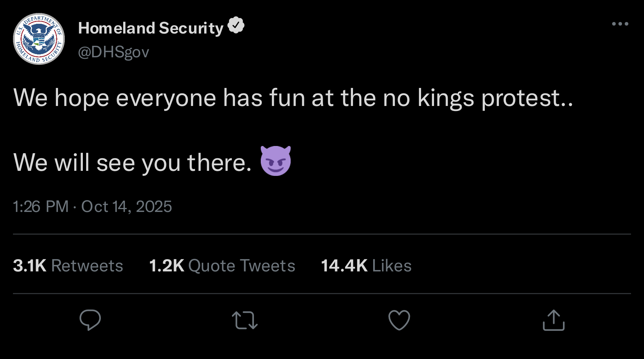644x359 pixels.
Task: Like the tweet with the heart icon
Action: click(399, 320)
